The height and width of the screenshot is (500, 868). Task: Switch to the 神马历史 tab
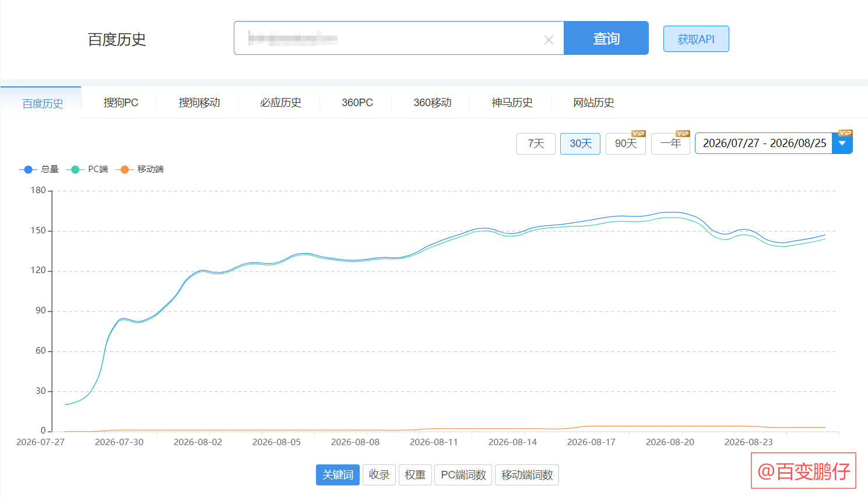512,103
